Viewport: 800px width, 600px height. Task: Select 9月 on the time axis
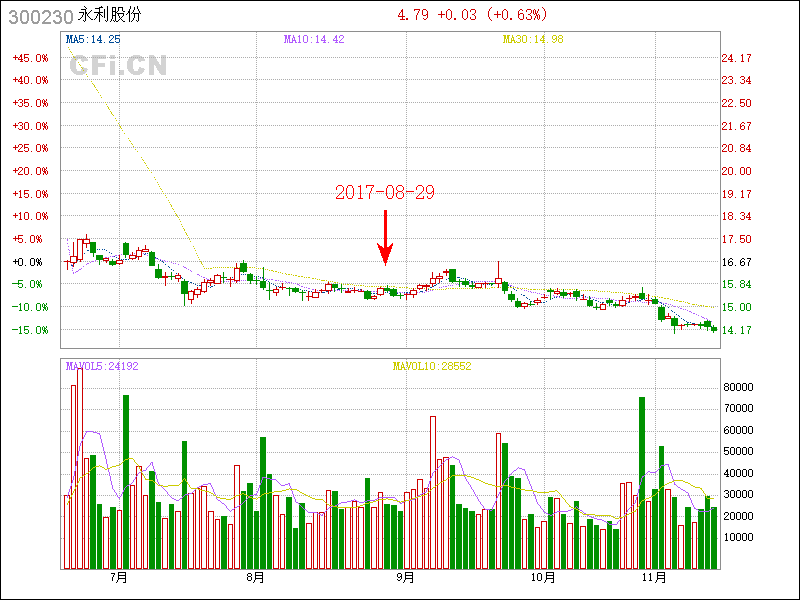405,577
